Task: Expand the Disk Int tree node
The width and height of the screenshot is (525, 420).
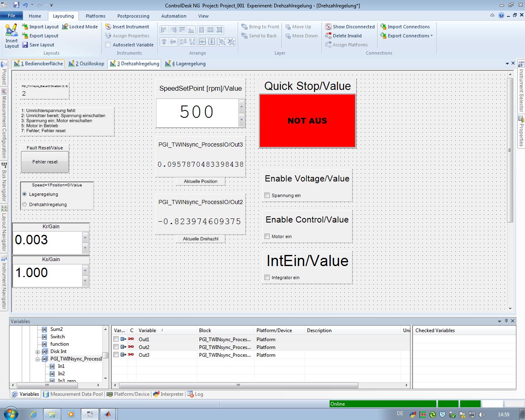Action: tap(37, 351)
